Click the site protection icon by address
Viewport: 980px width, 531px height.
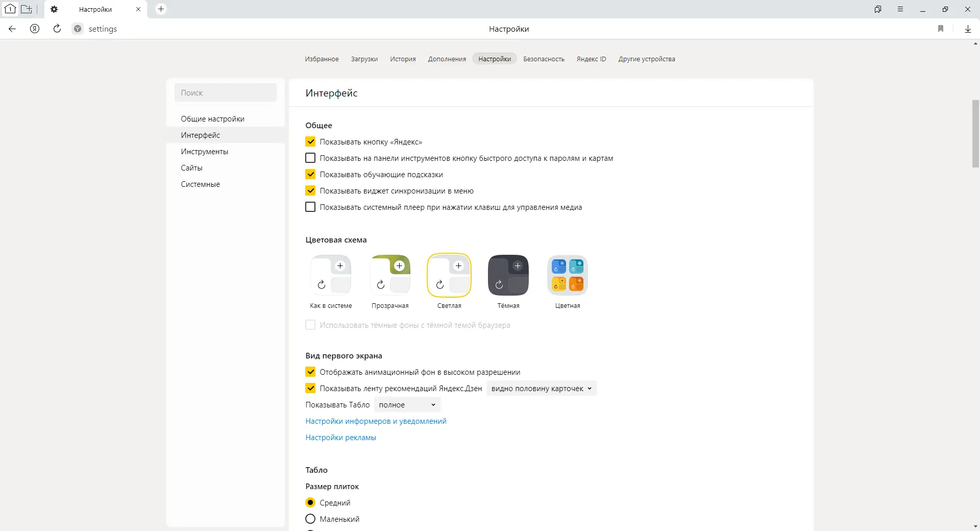[x=78, y=29]
